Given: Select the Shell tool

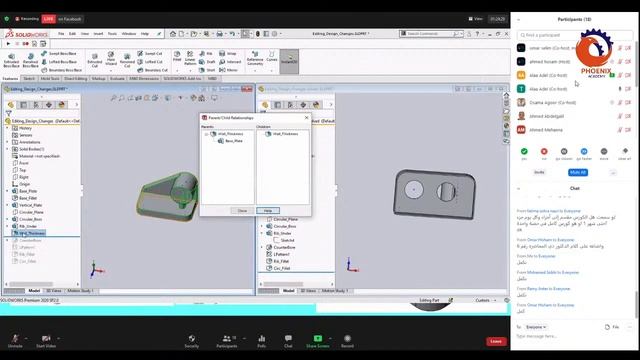Looking at the screenshot, I should 207,70.
